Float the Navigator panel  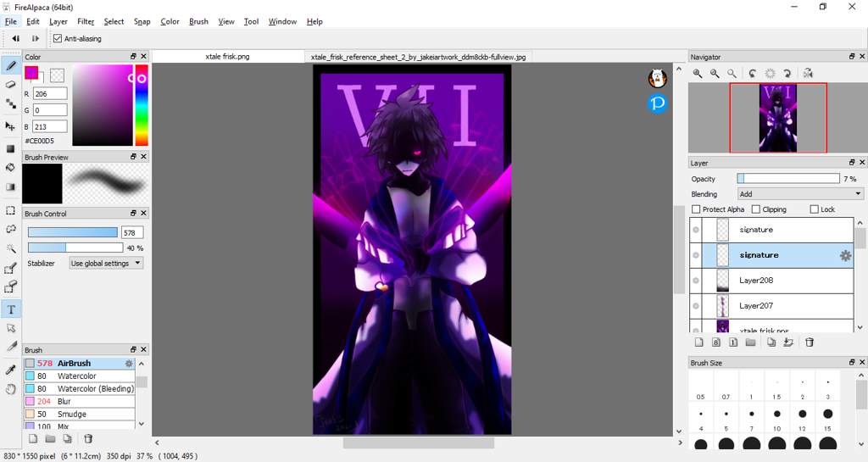pos(852,57)
